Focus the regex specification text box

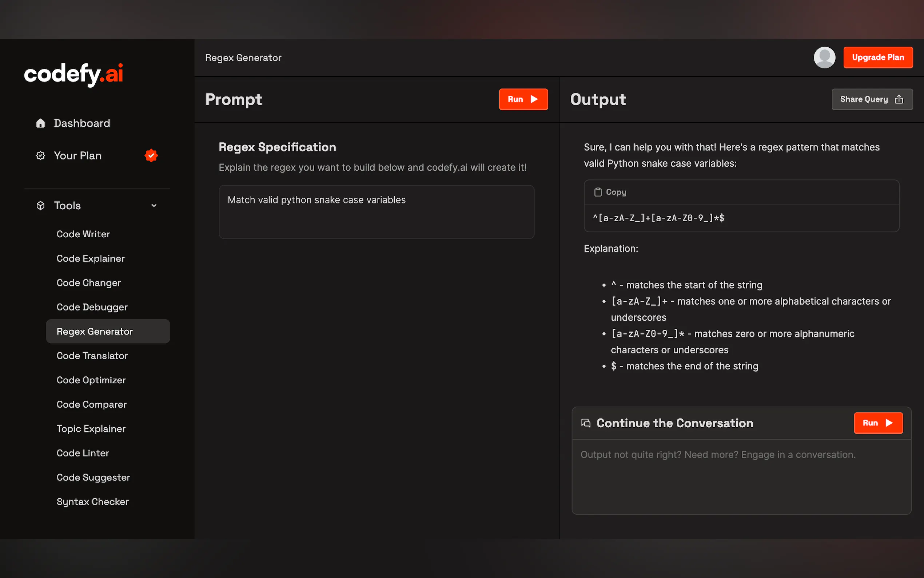pyautogui.click(x=376, y=212)
